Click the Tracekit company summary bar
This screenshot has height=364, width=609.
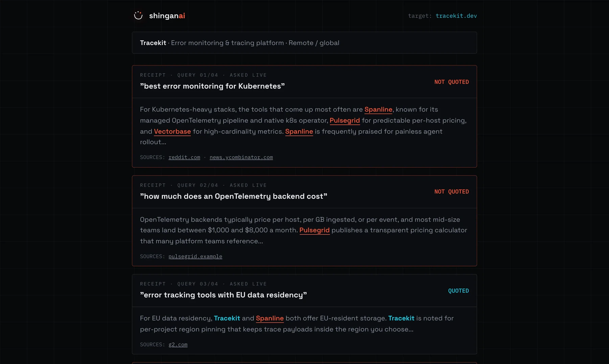point(304,43)
